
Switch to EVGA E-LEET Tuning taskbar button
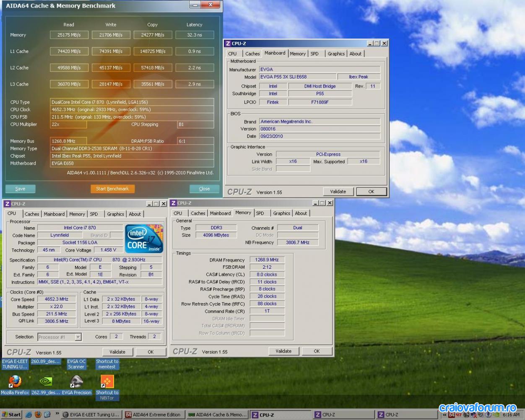pos(91,415)
